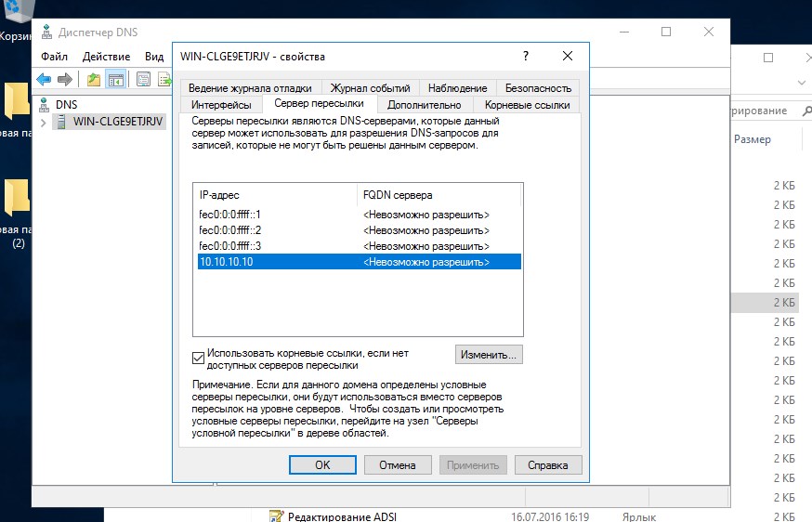Click the Редактирование ADSI shortcut icon
Screen dimensions: 812x522
277,516
